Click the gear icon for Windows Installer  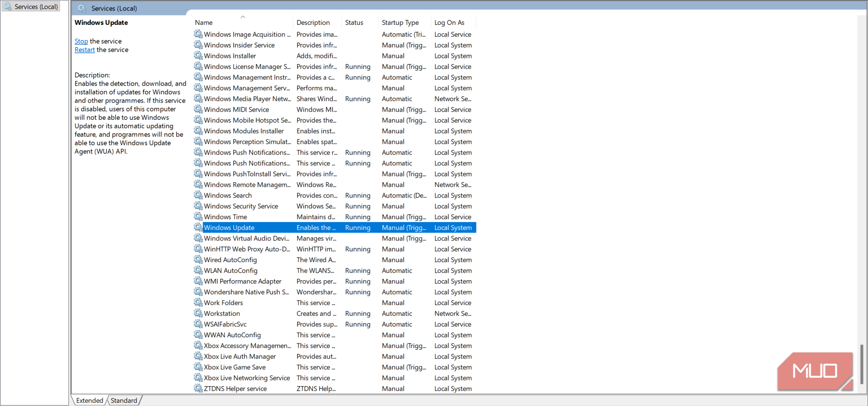coord(198,56)
